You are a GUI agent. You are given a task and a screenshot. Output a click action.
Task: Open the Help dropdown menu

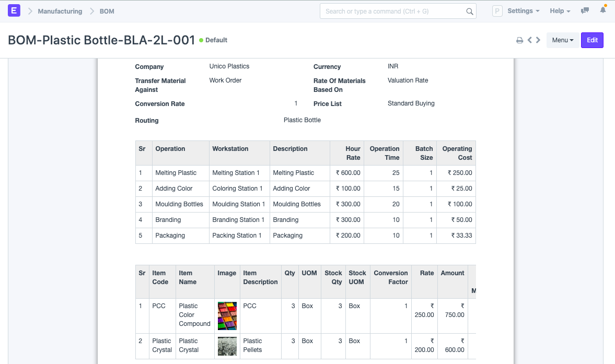[x=560, y=11]
